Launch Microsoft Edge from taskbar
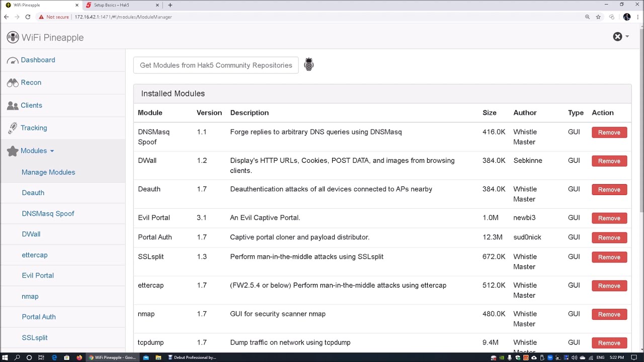Image resolution: width=644 pixels, height=362 pixels. point(54,357)
